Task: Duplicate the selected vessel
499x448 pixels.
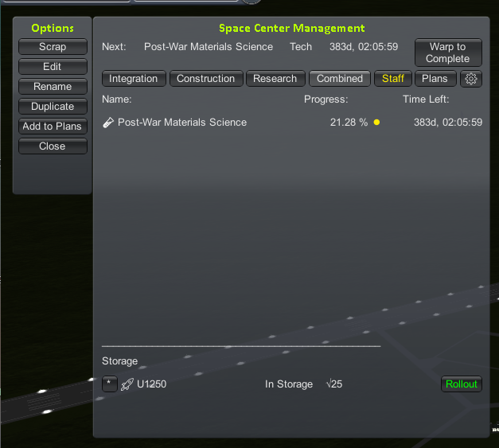Action: pos(53,107)
